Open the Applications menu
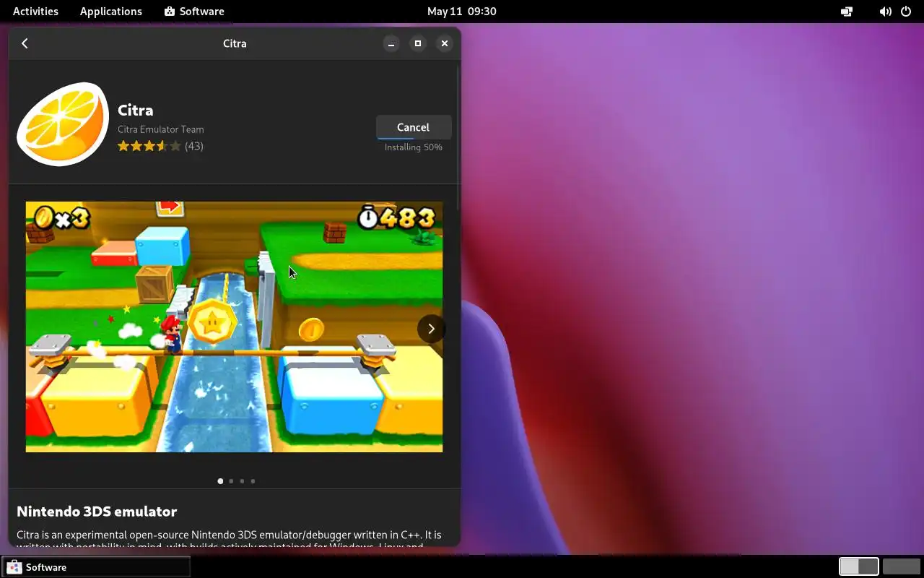This screenshot has width=924, height=578. [111, 12]
